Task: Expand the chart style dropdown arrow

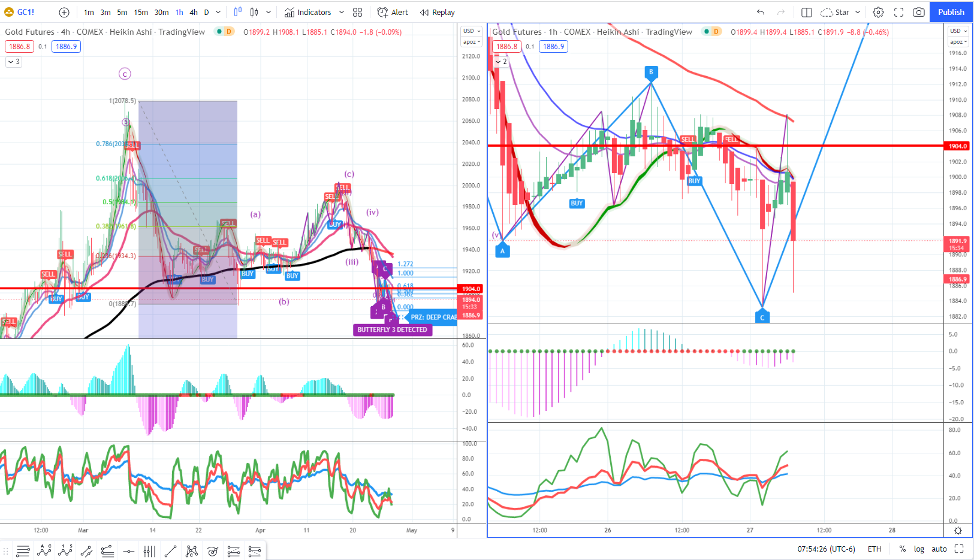Action: click(269, 12)
